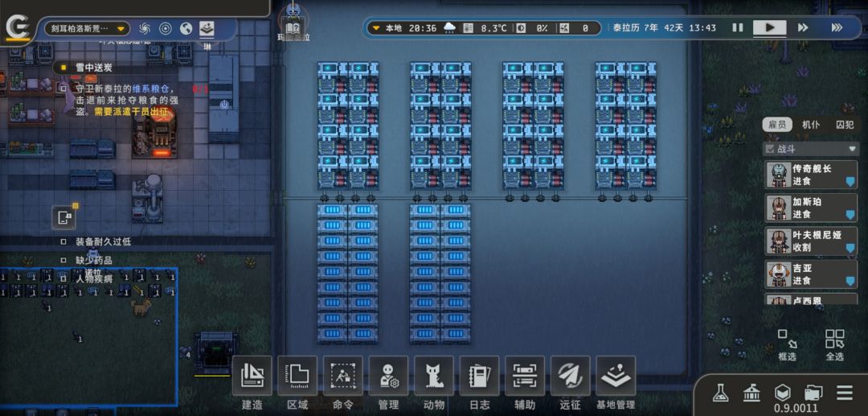Set game to normal play speed

(769, 27)
